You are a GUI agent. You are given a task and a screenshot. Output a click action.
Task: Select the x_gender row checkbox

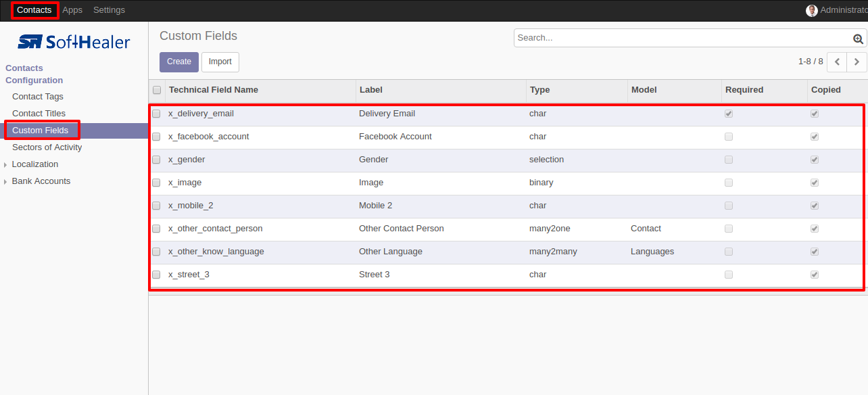pos(156,160)
